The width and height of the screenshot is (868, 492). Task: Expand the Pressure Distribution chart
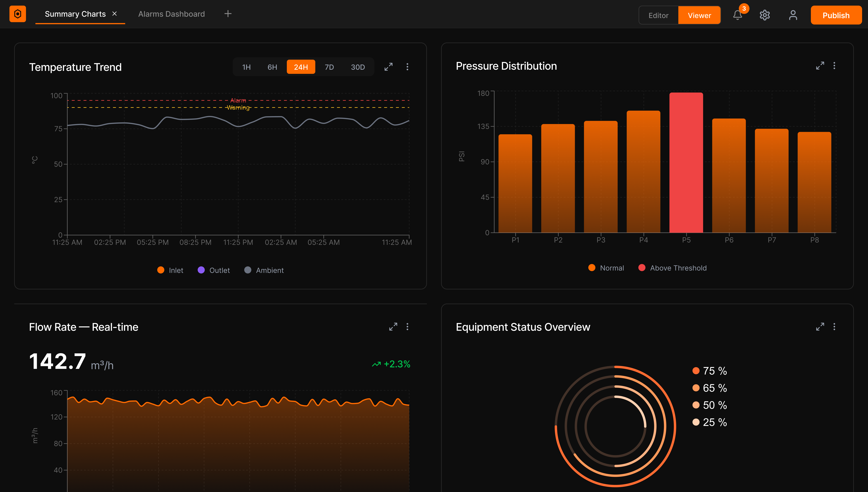(x=820, y=66)
